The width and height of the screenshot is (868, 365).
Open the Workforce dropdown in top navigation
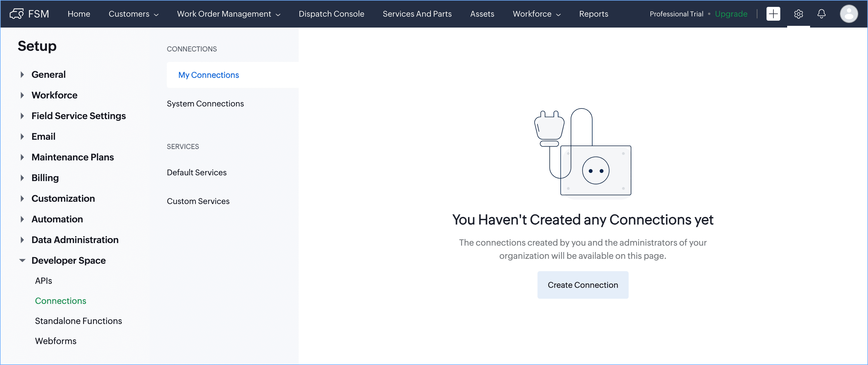(536, 14)
